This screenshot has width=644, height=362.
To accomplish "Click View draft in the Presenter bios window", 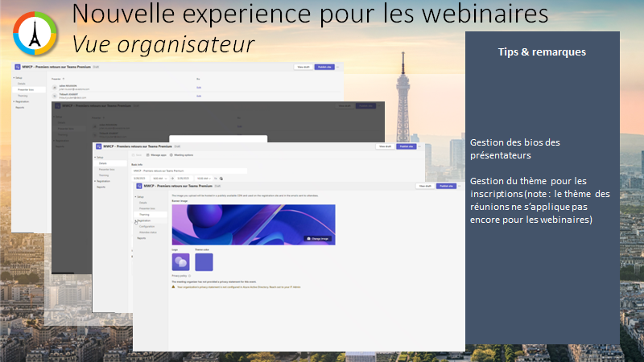I will (x=303, y=67).
